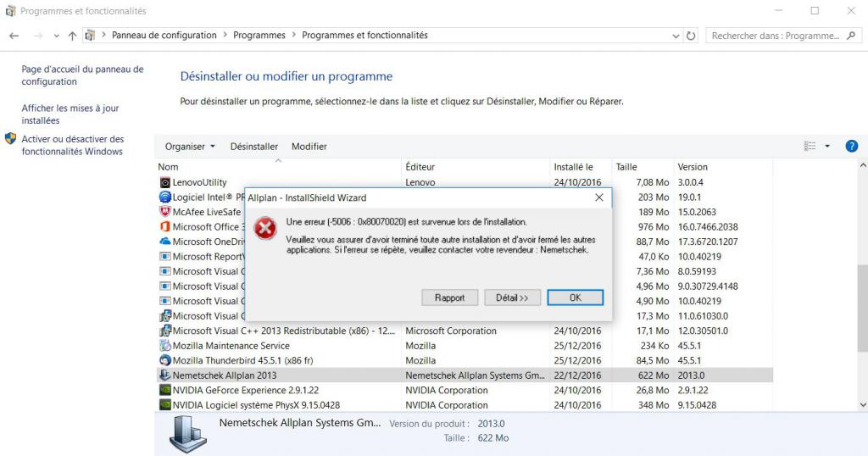Viewport: 868px width, 456px height.
Task: Click the Mozilla Maintenance Service icon
Action: pos(165,346)
